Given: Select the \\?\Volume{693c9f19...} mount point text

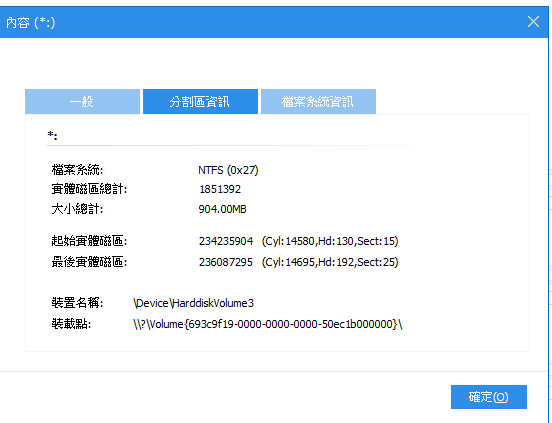Looking at the screenshot, I should (x=268, y=324).
